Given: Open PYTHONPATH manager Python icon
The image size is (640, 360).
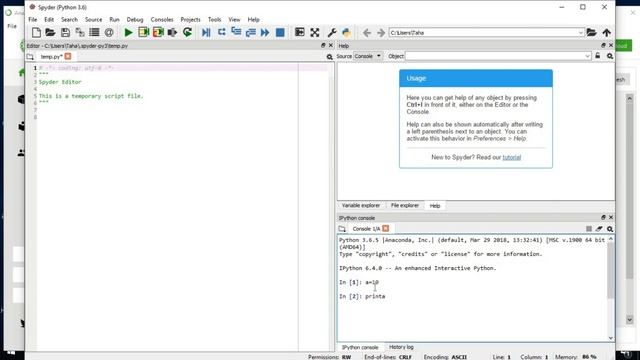Looking at the screenshot, I should pyautogui.click(x=347, y=32).
